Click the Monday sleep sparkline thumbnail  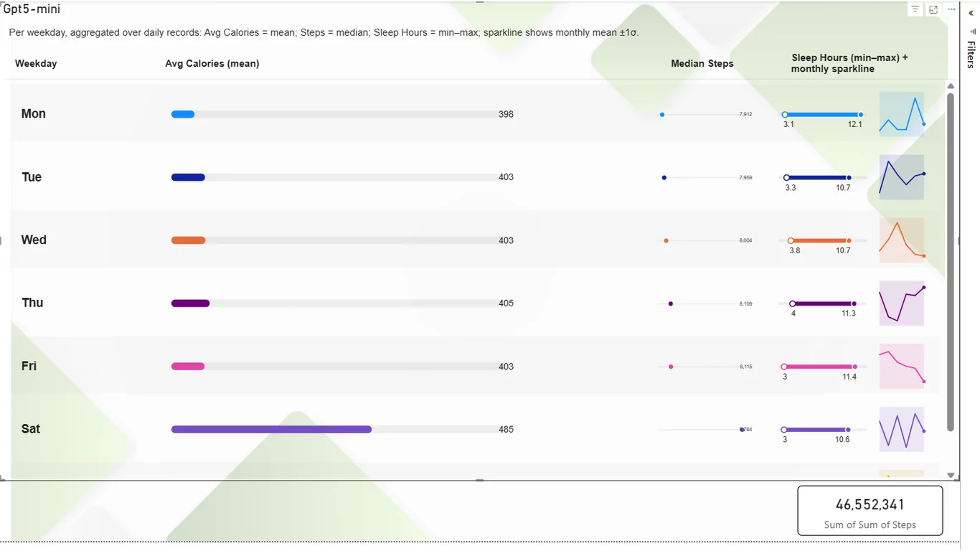[902, 114]
